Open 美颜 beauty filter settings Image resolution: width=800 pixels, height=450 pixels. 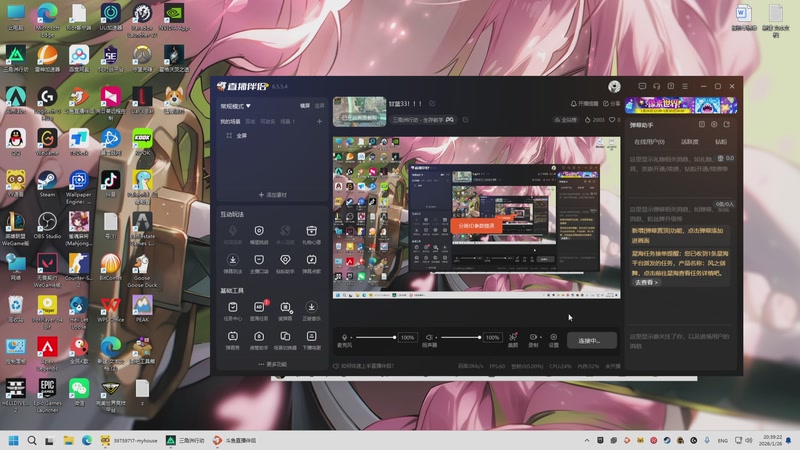click(513, 340)
